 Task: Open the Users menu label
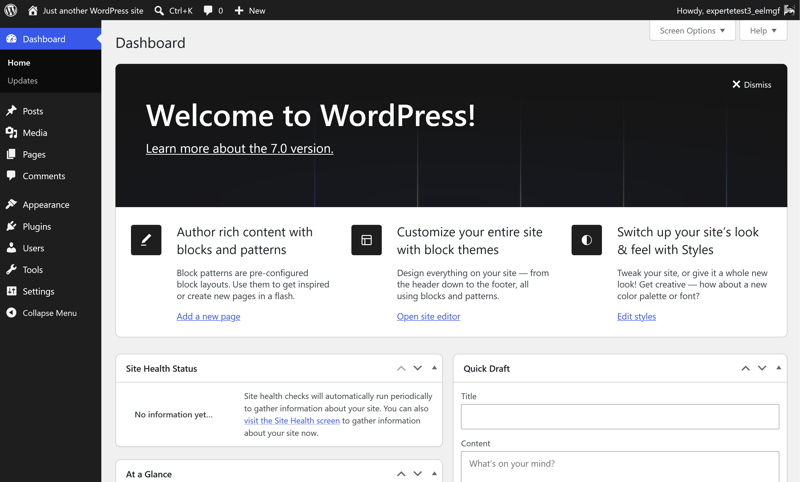click(33, 248)
